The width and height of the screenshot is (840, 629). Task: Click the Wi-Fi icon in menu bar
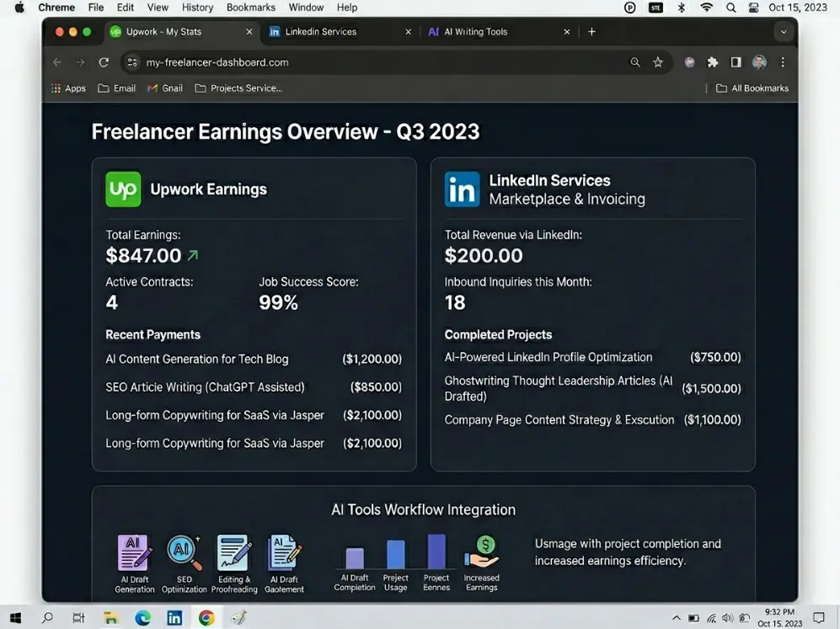pyautogui.click(x=707, y=8)
